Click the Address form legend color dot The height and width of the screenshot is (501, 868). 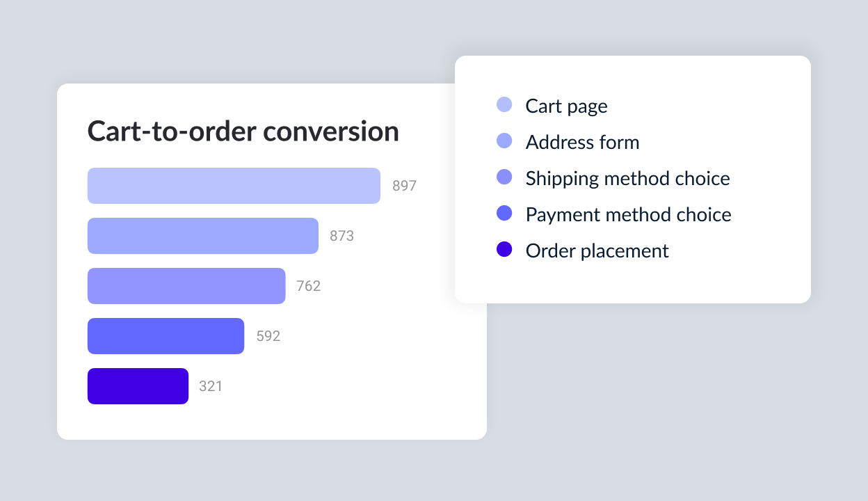[504, 141]
